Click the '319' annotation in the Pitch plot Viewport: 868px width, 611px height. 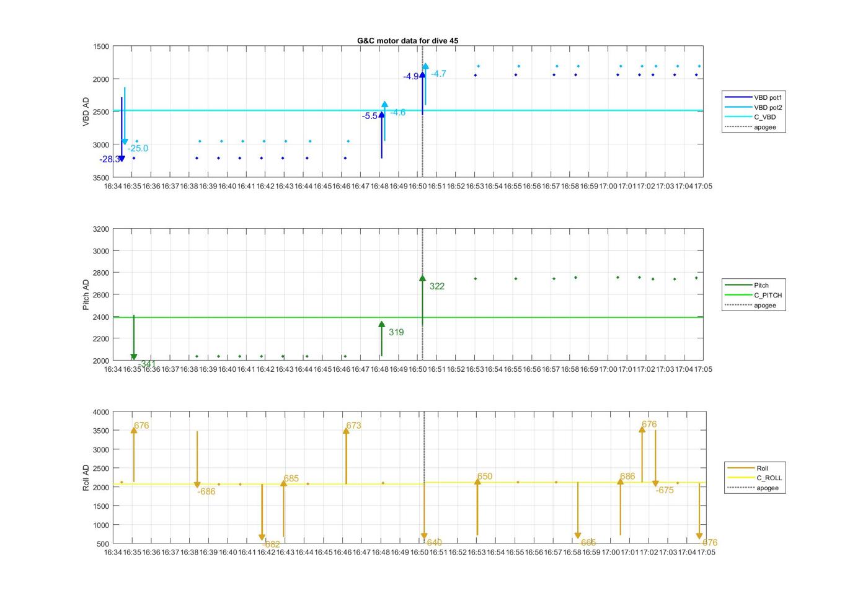[x=396, y=332]
